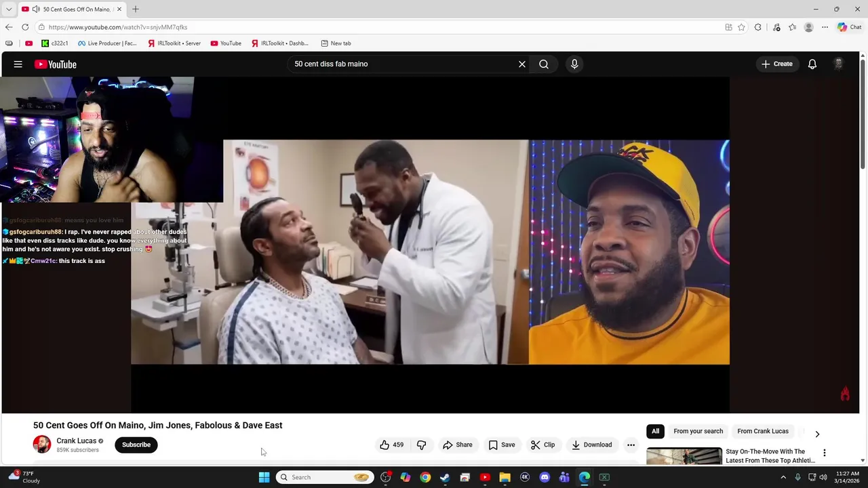Open the media control music icon

click(x=776, y=27)
